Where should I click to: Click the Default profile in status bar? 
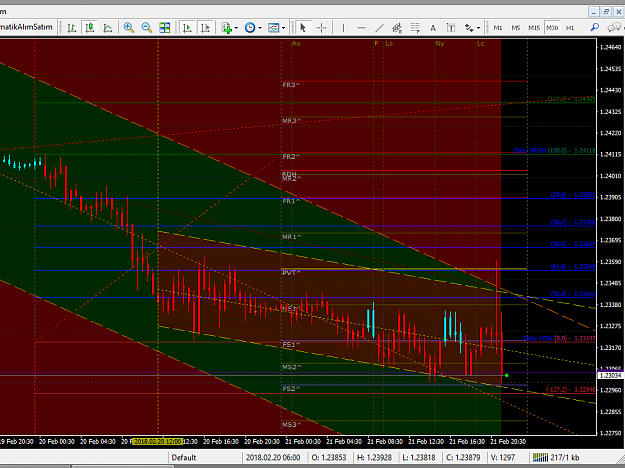click(184, 457)
